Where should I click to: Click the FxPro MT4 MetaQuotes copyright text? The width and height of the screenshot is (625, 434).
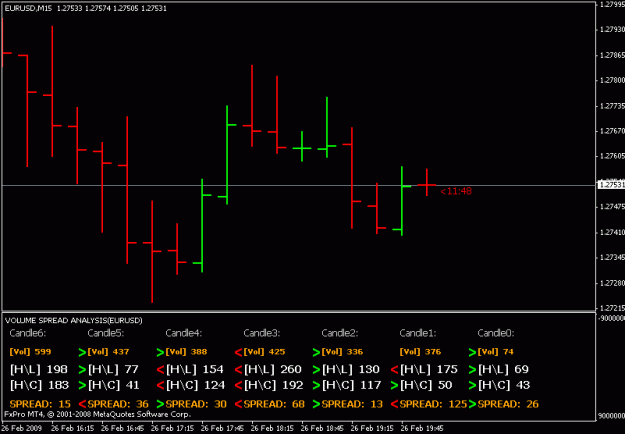[98, 414]
